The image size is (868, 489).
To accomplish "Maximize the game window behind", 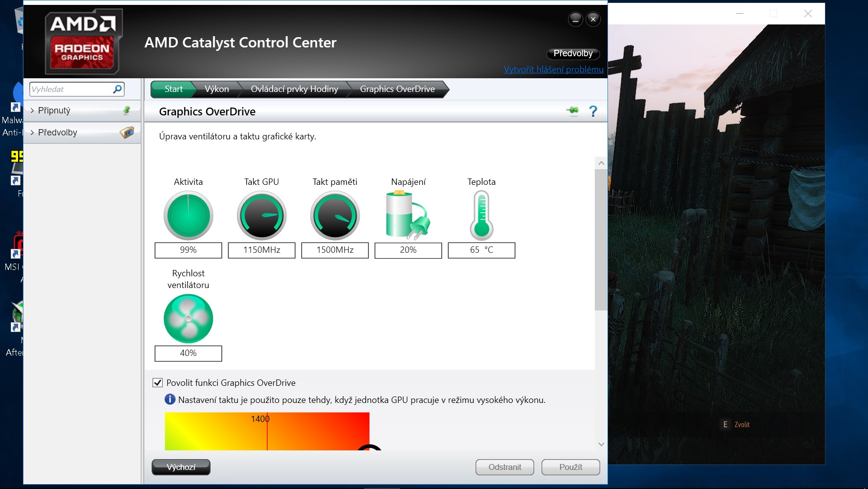I will pyautogui.click(x=773, y=13).
